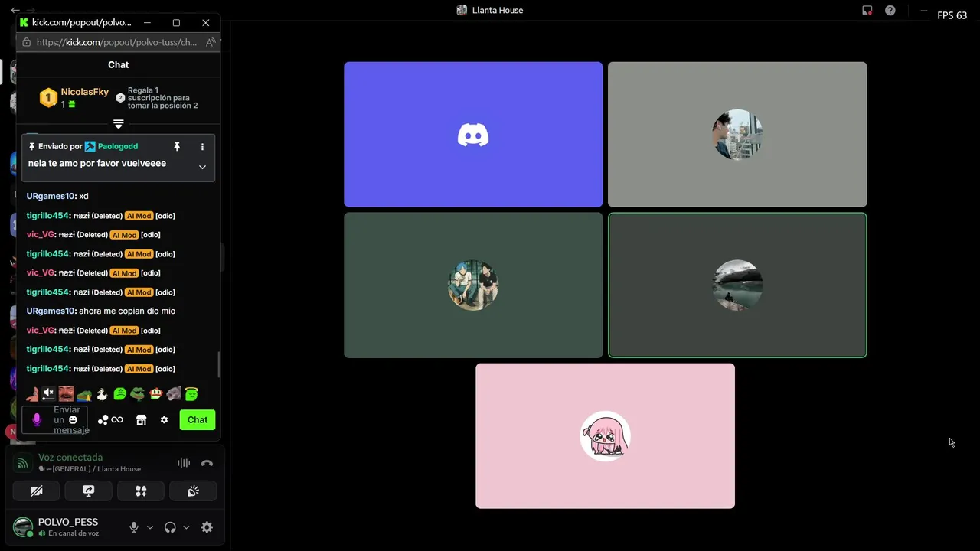Viewport: 980px width, 551px height.
Task: Deafen with the headphones button
Action: 170,527
